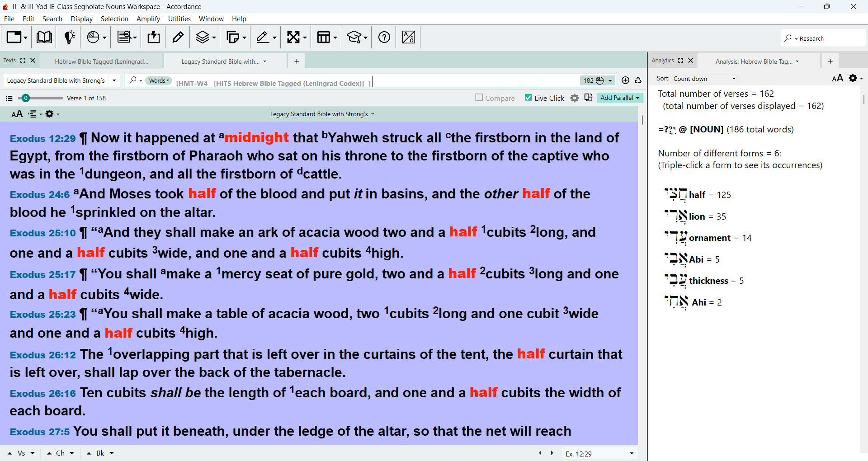The height and width of the screenshot is (461, 868).
Task: Click the verse position slider handle
Action: coord(26,98)
